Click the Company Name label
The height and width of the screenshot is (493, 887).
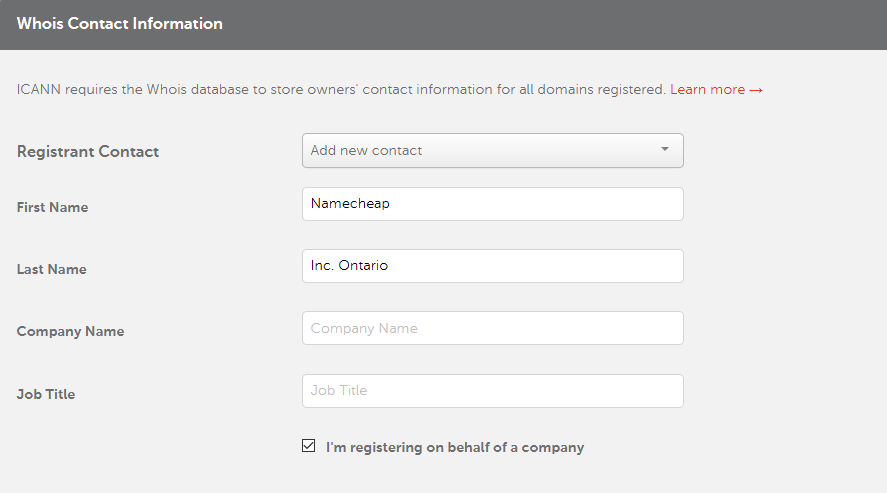(x=70, y=332)
